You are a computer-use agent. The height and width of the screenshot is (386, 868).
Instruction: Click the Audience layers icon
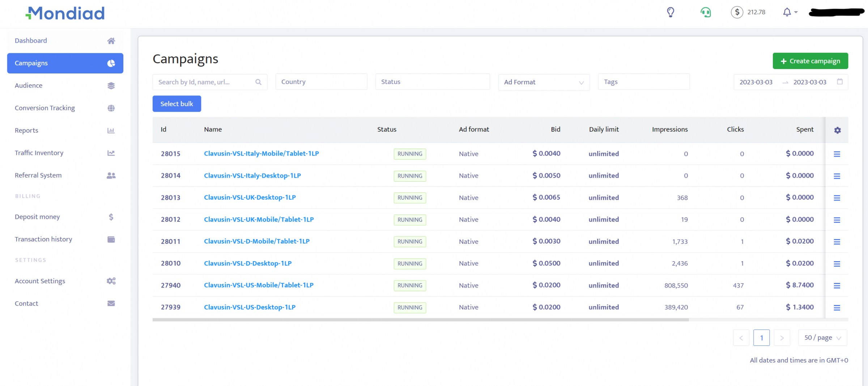(x=111, y=86)
